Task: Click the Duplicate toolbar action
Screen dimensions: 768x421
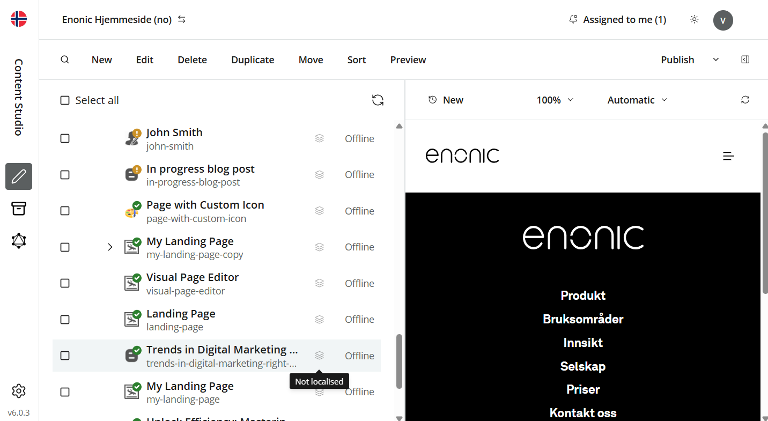Action: [x=253, y=60]
